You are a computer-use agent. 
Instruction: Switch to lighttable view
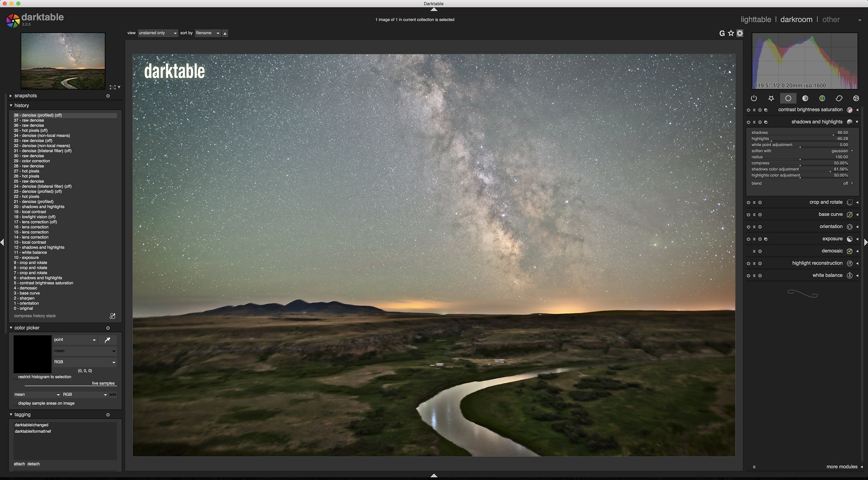coord(756,20)
